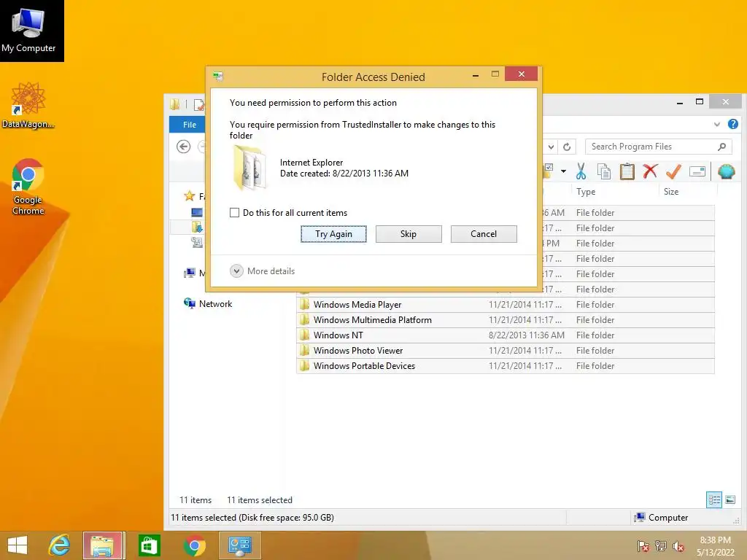Click the Copy icon in Explorer toolbar

(603, 171)
